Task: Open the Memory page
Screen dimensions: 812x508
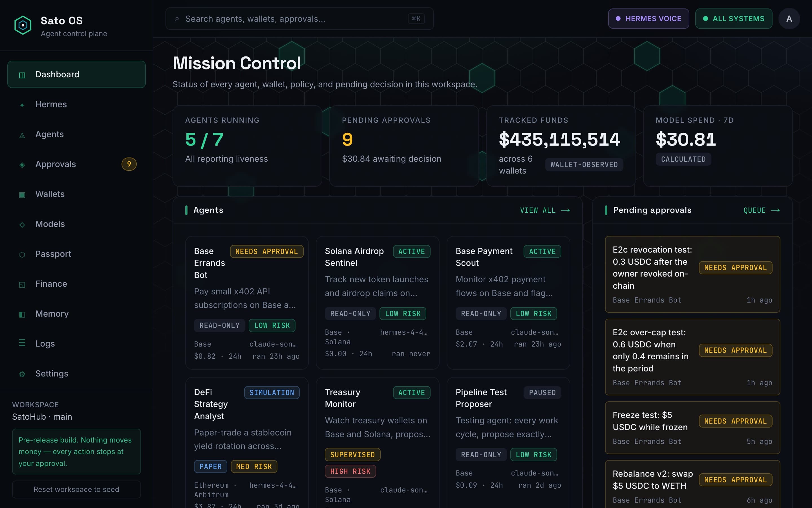Action: click(x=76, y=314)
